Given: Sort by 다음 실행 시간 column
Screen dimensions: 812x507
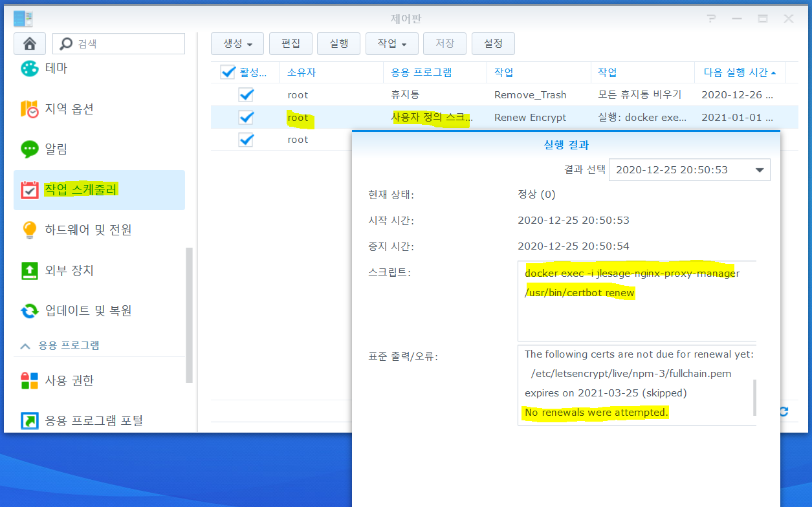Looking at the screenshot, I should tap(740, 72).
